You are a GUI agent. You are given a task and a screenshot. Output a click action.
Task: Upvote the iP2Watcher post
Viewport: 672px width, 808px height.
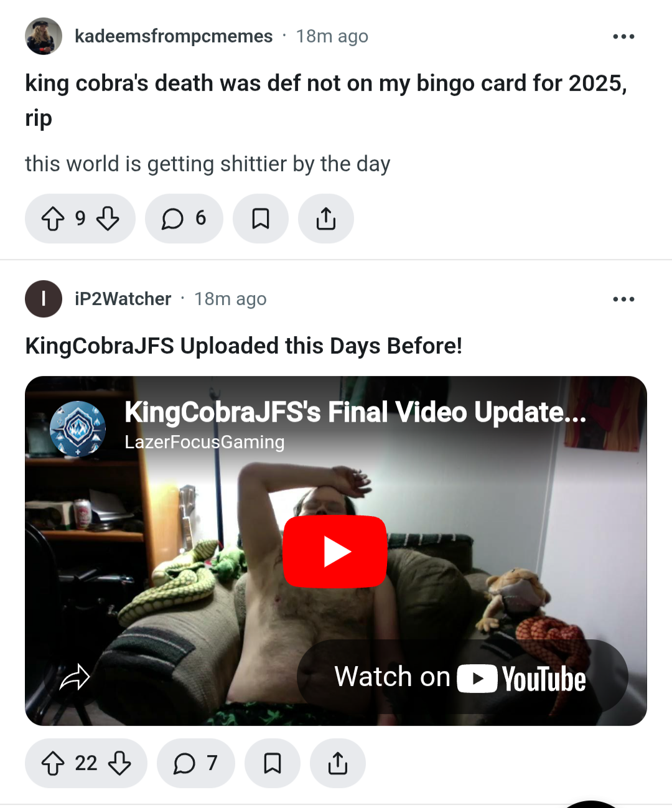pyautogui.click(x=53, y=763)
